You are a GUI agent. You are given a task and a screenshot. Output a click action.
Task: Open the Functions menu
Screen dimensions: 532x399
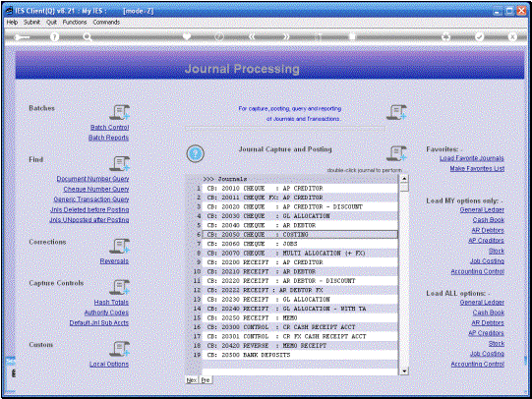coord(75,22)
